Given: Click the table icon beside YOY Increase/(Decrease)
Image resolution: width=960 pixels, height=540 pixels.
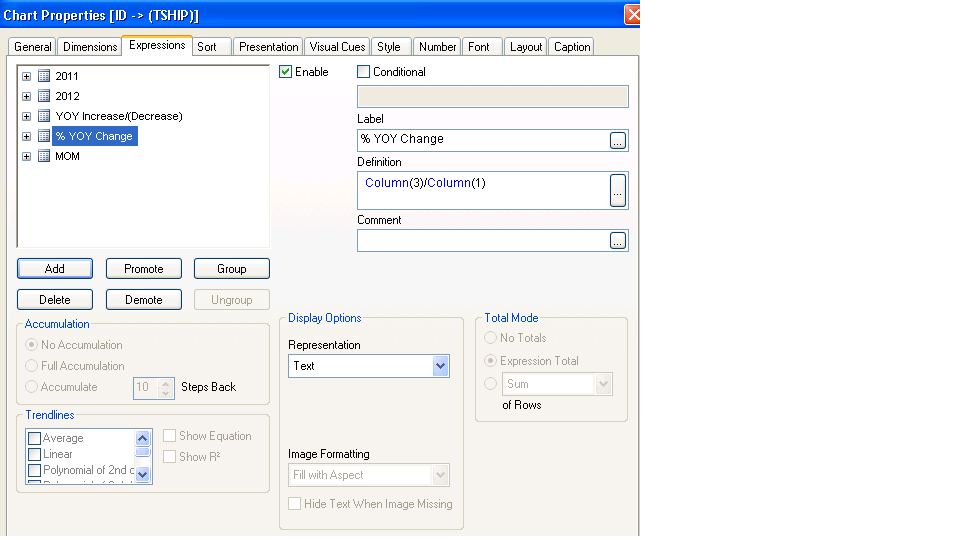Looking at the screenshot, I should pyautogui.click(x=44, y=116).
